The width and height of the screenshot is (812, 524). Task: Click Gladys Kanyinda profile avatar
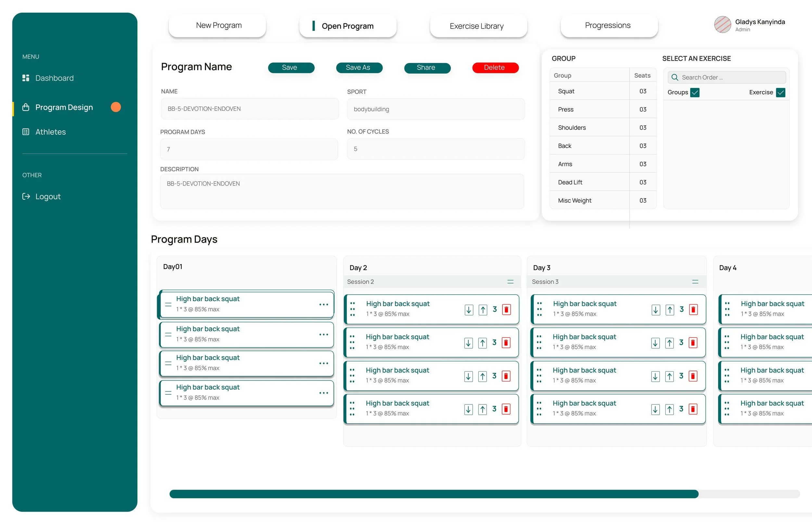[x=722, y=25]
